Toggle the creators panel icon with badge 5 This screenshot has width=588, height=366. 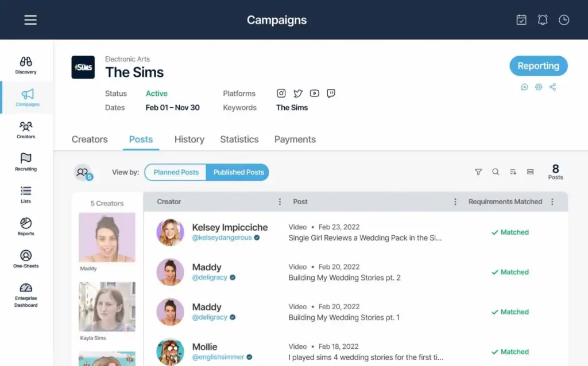pyautogui.click(x=83, y=172)
